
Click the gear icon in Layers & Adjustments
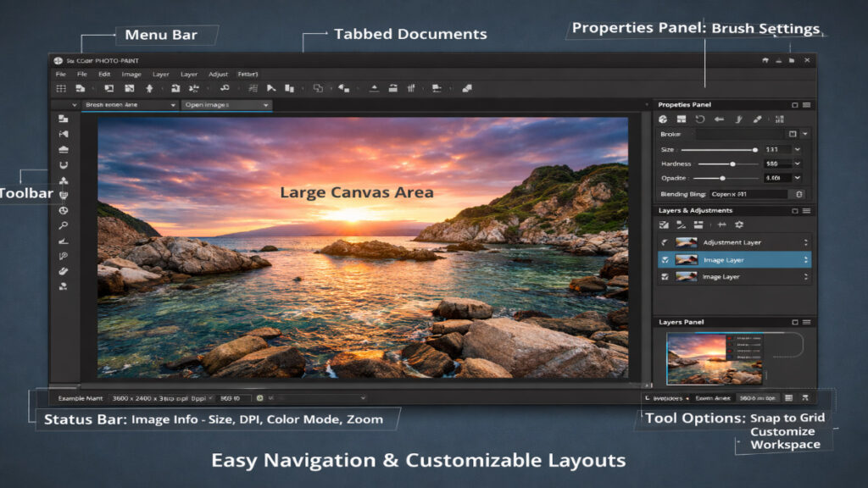coord(739,224)
